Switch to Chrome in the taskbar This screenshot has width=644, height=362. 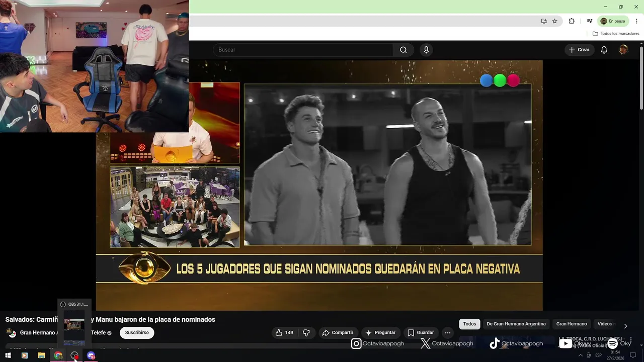[x=58, y=355]
